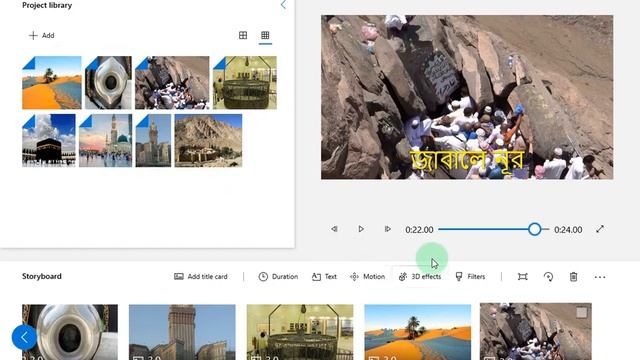The width and height of the screenshot is (640, 360).
Task: Select the clock tower storyboard clip
Action: click(x=182, y=332)
